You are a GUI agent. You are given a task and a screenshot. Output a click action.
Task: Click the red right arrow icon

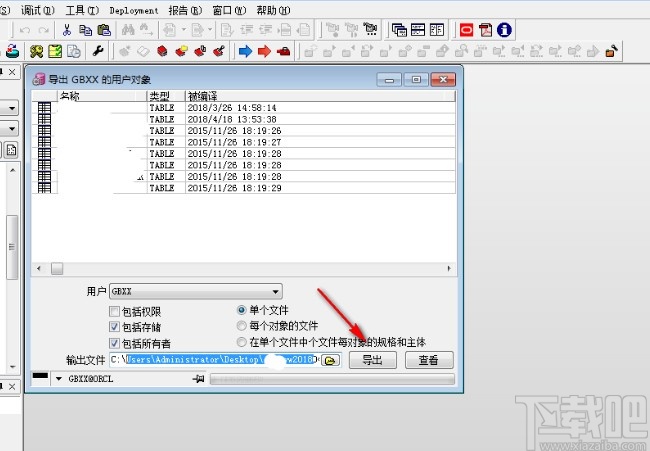click(264, 51)
